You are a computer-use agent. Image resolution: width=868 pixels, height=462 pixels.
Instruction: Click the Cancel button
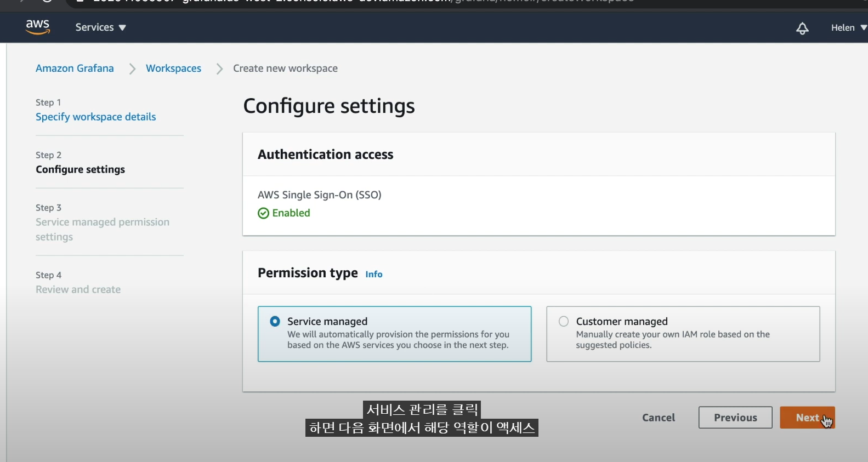[x=659, y=418]
